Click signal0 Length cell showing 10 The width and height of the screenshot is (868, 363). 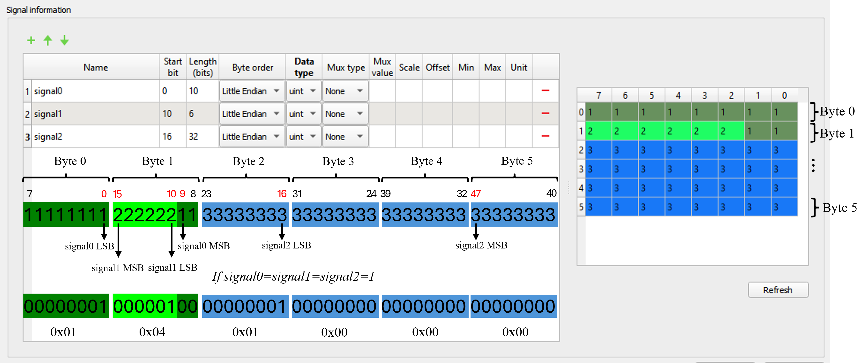coord(202,91)
